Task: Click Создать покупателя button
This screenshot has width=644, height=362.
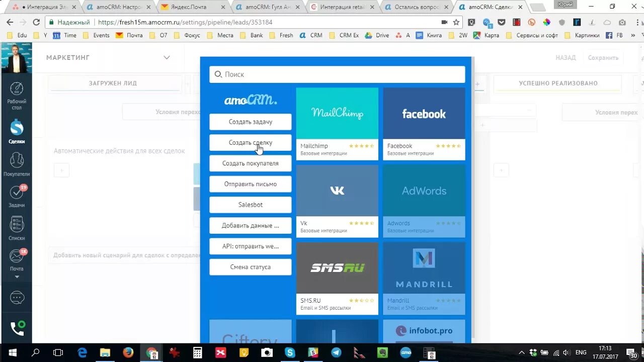Action: 250,163
